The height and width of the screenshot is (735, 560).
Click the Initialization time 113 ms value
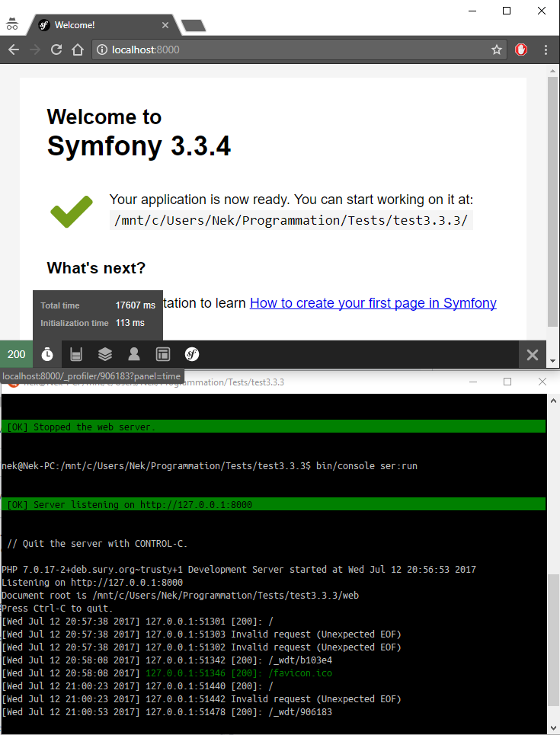(x=130, y=323)
